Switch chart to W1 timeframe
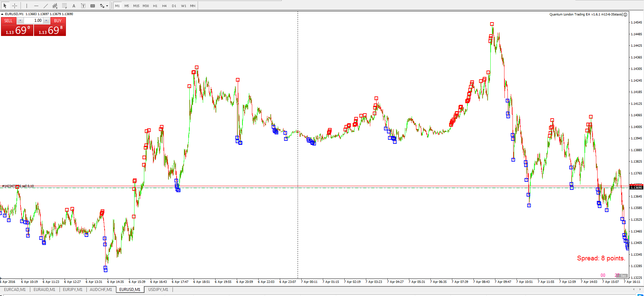The image size is (644, 296). point(184,6)
